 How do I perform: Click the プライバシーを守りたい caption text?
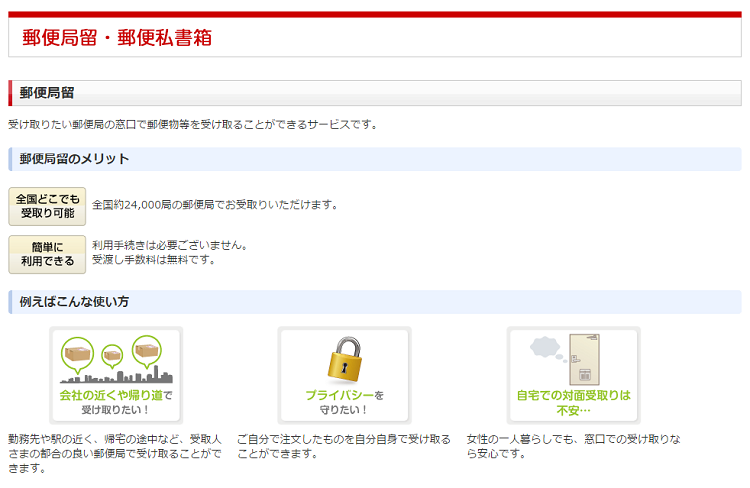click(x=344, y=402)
